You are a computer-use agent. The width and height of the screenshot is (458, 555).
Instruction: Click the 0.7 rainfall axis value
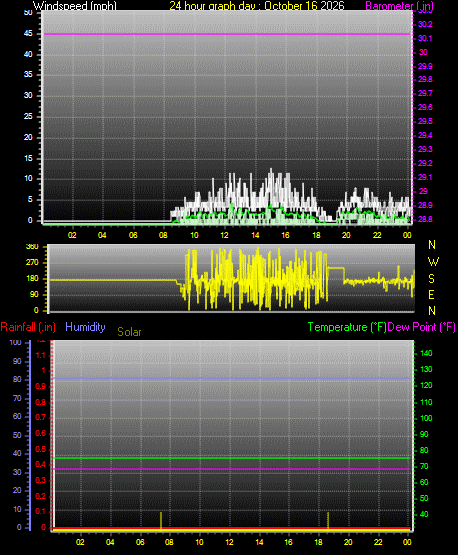(41, 417)
